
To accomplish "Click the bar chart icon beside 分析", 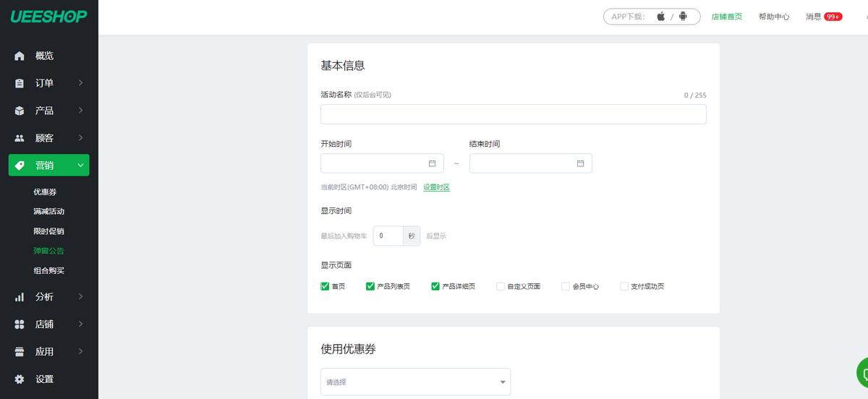I will point(20,297).
